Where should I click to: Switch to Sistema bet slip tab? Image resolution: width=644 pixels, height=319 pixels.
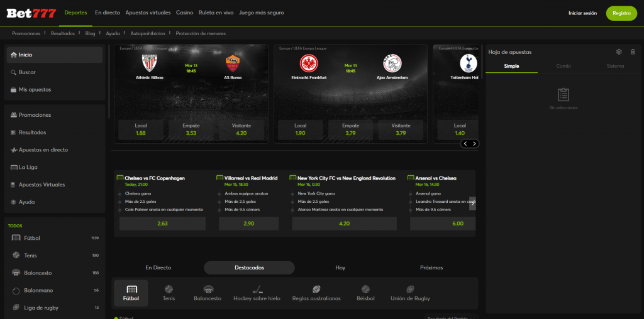[615, 66]
